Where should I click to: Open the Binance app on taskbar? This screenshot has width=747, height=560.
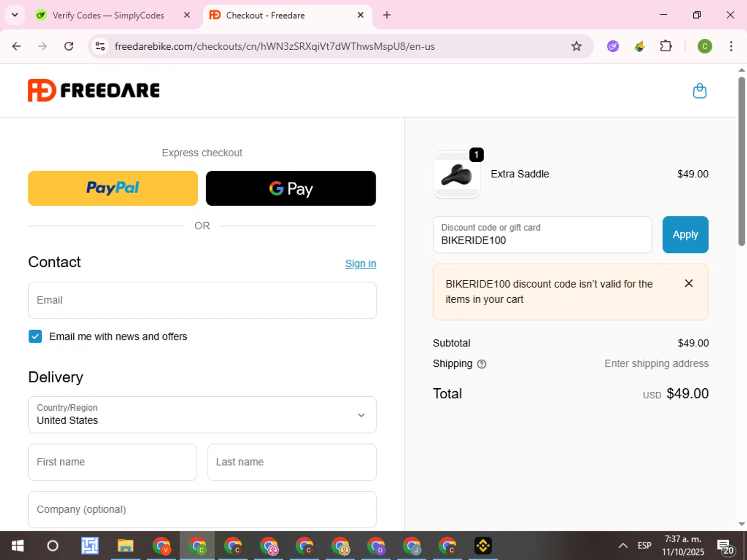click(483, 546)
